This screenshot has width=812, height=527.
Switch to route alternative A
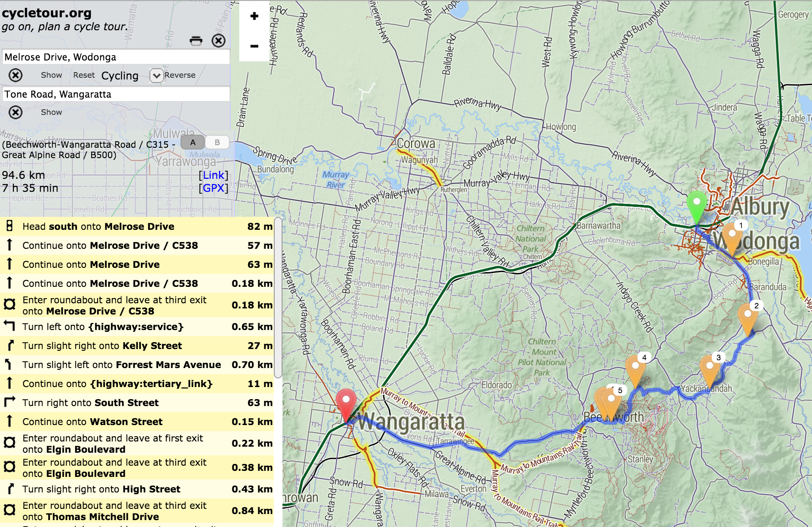(193, 142)
